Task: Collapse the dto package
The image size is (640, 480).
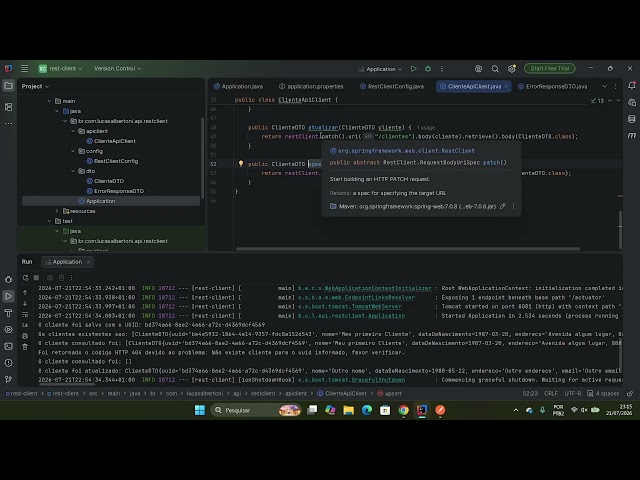Action: [73, 171]
